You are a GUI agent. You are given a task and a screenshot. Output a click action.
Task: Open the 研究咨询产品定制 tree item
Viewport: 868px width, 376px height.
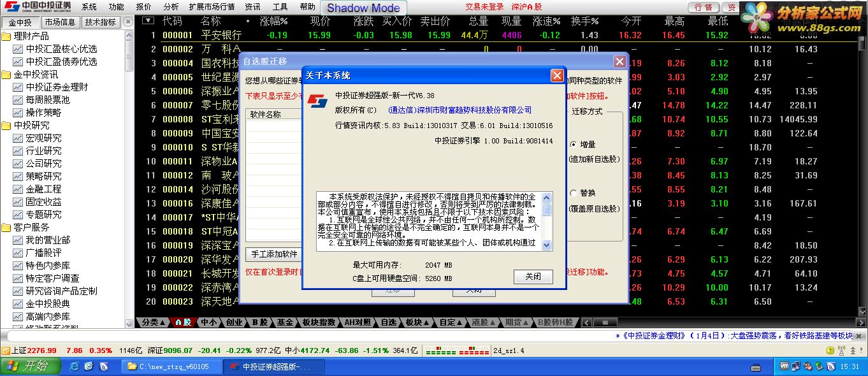click(x=61, y=291)
